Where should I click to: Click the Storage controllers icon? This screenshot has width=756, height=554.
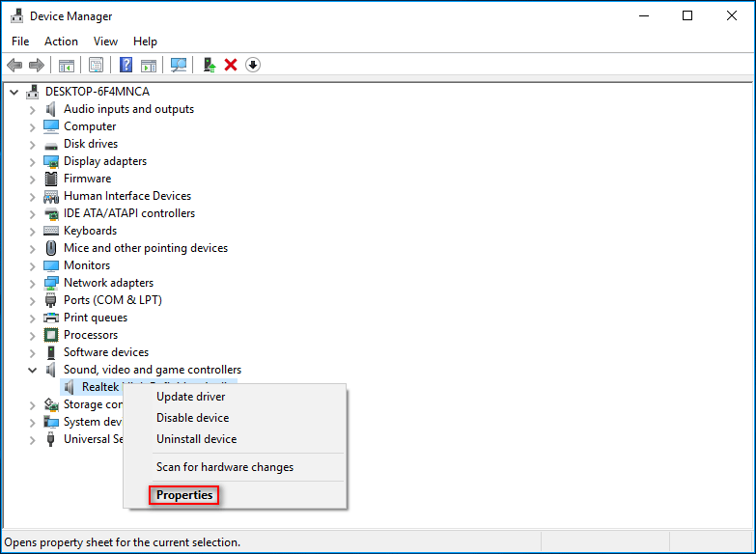(51, 404)
